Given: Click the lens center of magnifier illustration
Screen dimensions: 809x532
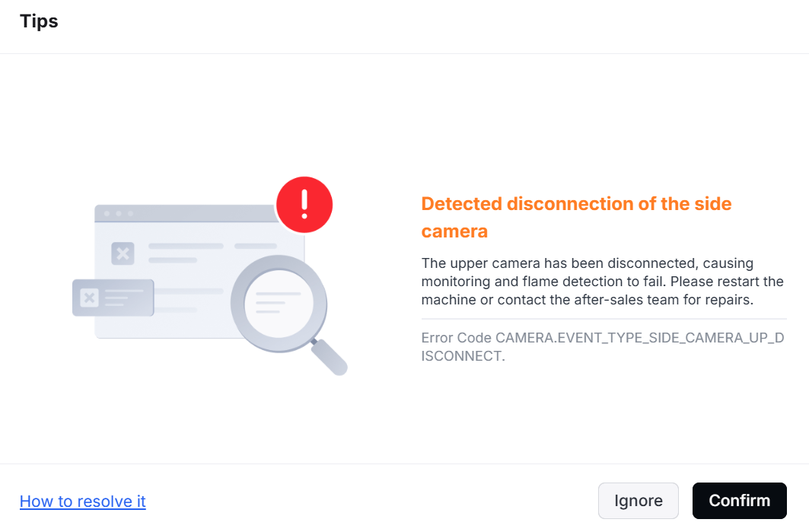Looking at the screenshot, I should point(279,304).
